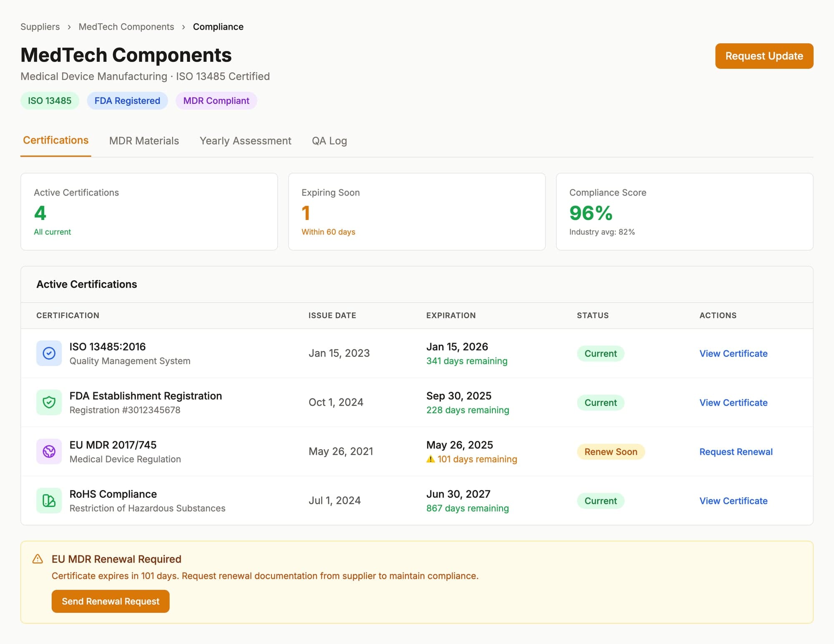The width and height of the screenshot is (834, 644).
Task: Click the ISO 13485:2016 checkmark icon
Action: click(x=49, y=353)
